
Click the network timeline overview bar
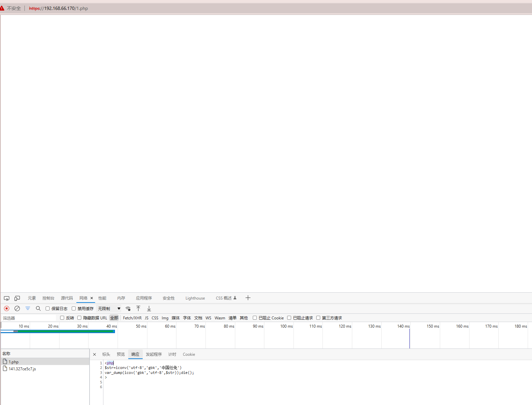(58, 331)
